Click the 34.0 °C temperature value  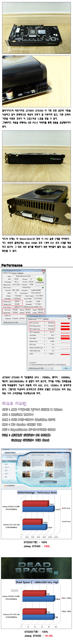[51, 332]
